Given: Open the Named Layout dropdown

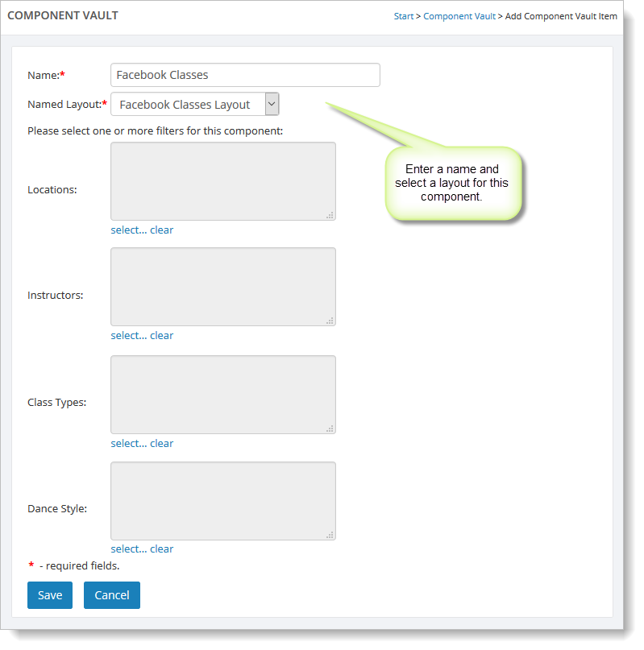Looking at the screenshot, I should pos(194,104).
